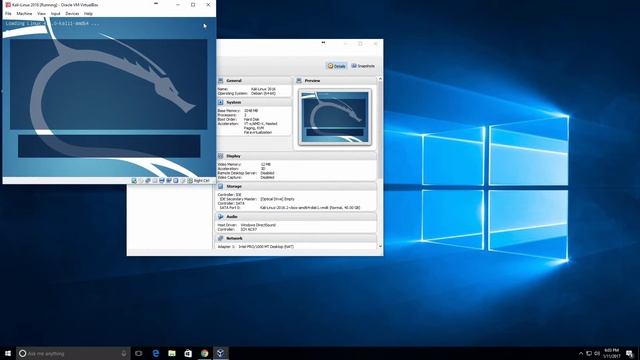
Task: Click the Network section icon
Action: coord(221,238)
